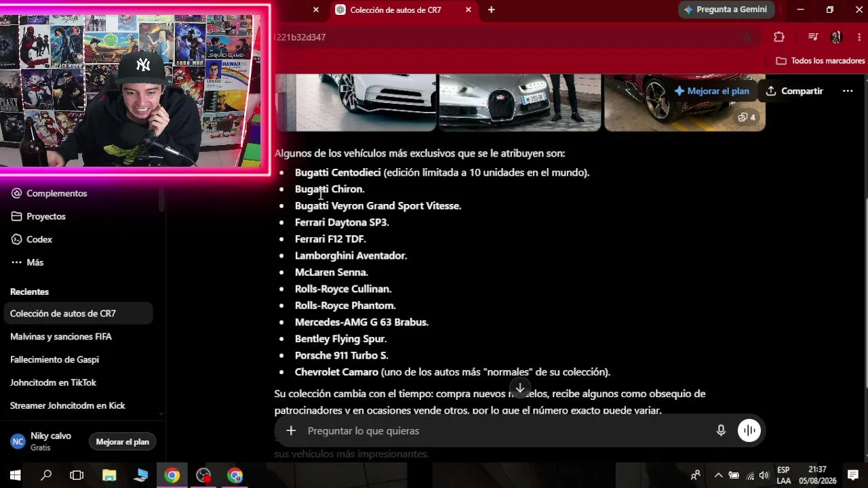Open a new browser tab
868x488 pixels.
[x=491, y=10]
